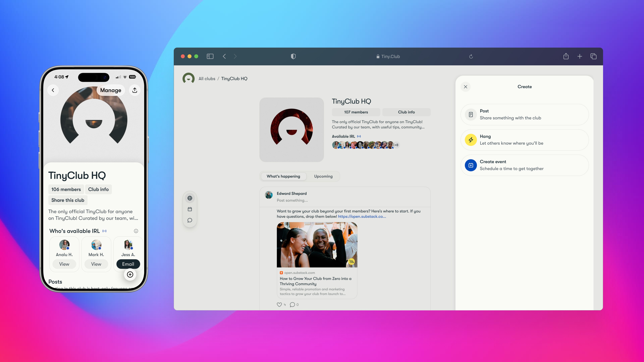The image size is (644, 362).
Task: Select the What's happening tab
Action: (283, 176)
